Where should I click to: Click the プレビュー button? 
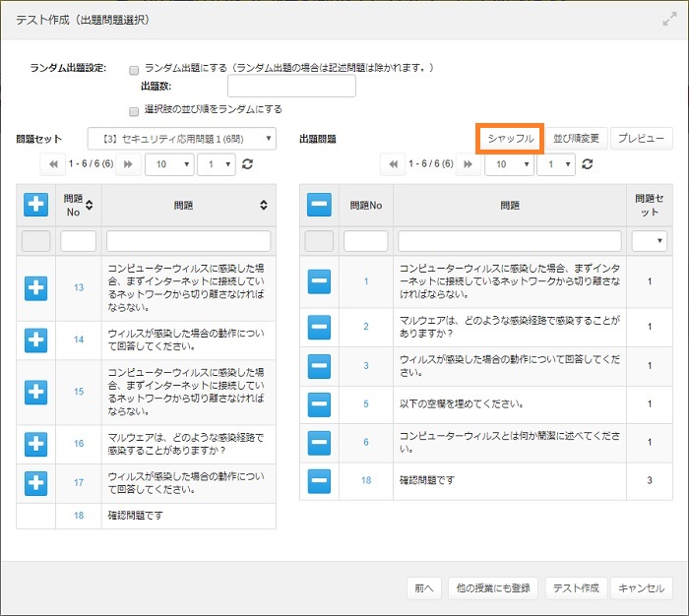point(642,139)
